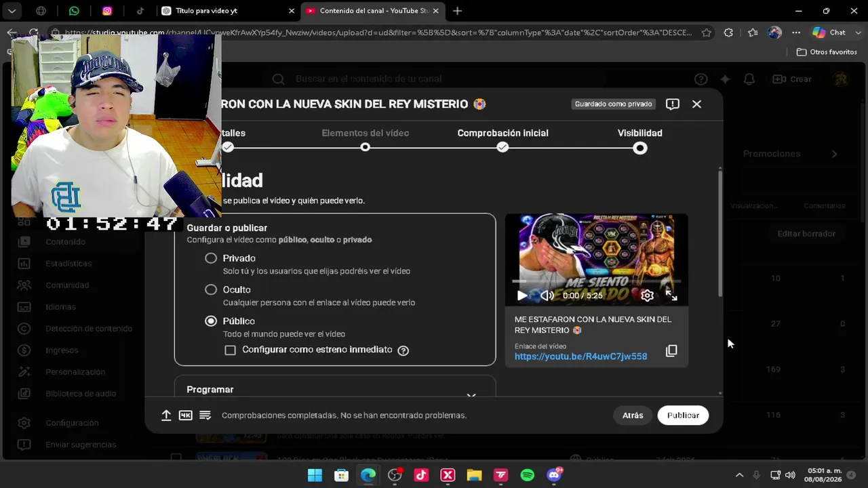The image size is (868, 488).
Task: Click the upload status arrow icon
Action: coord(166,415)
